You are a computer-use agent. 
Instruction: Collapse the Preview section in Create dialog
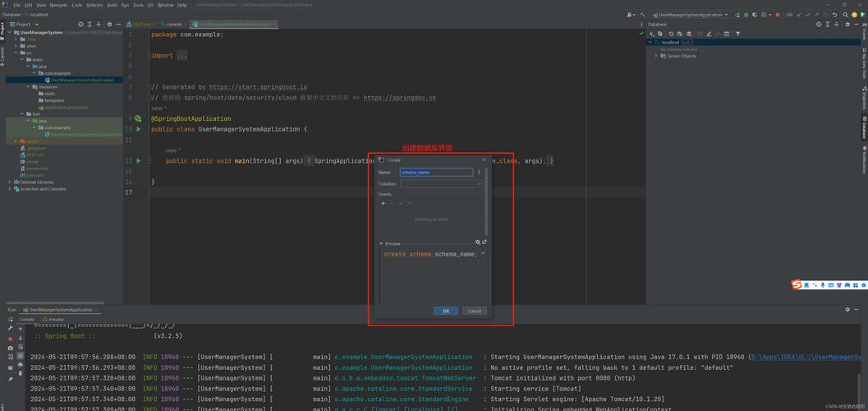[x=381, y=243]
